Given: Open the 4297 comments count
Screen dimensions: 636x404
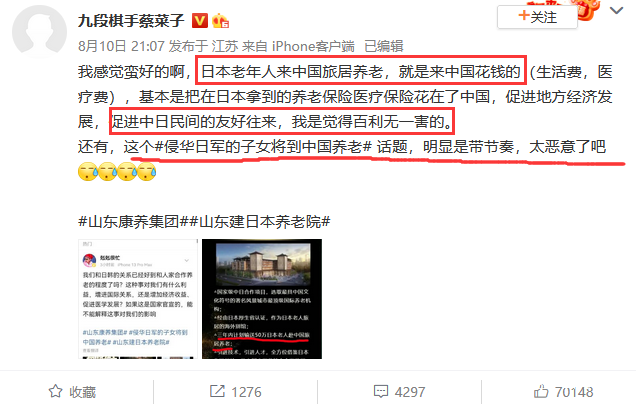Looking at the screenshot, I should click(410, 392).
